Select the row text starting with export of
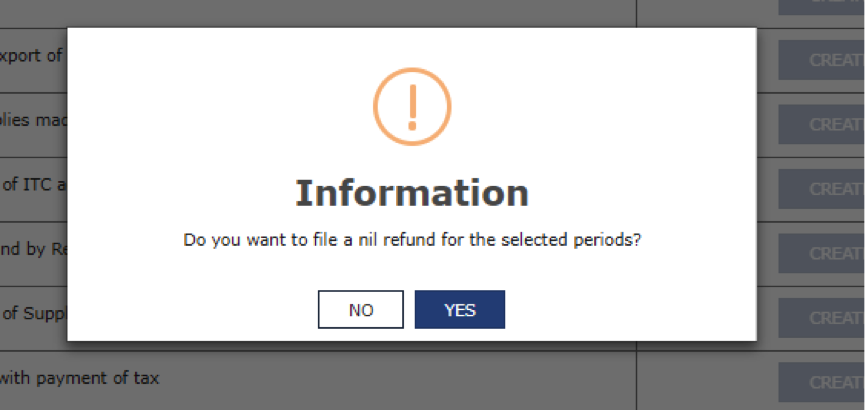 [31, 56]
